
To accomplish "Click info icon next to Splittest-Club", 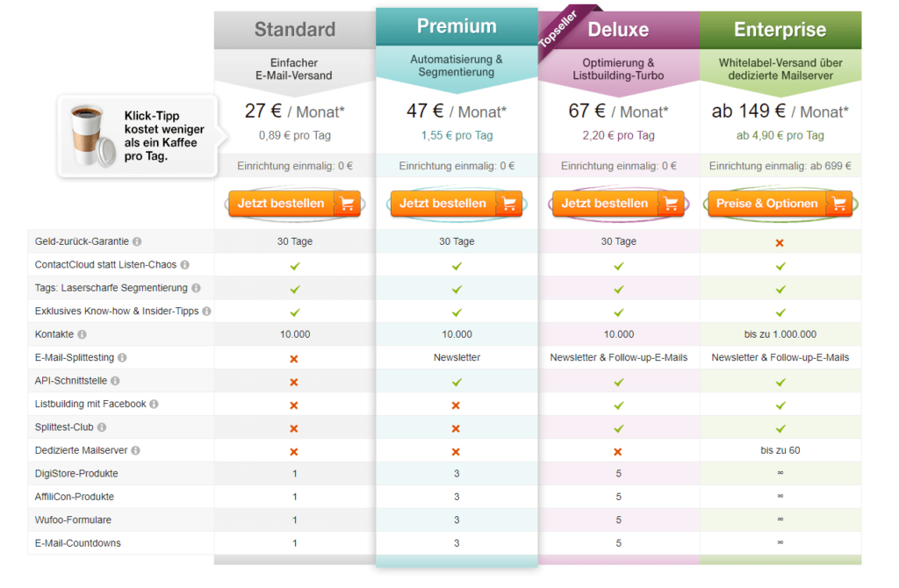I will coord(102,427).
